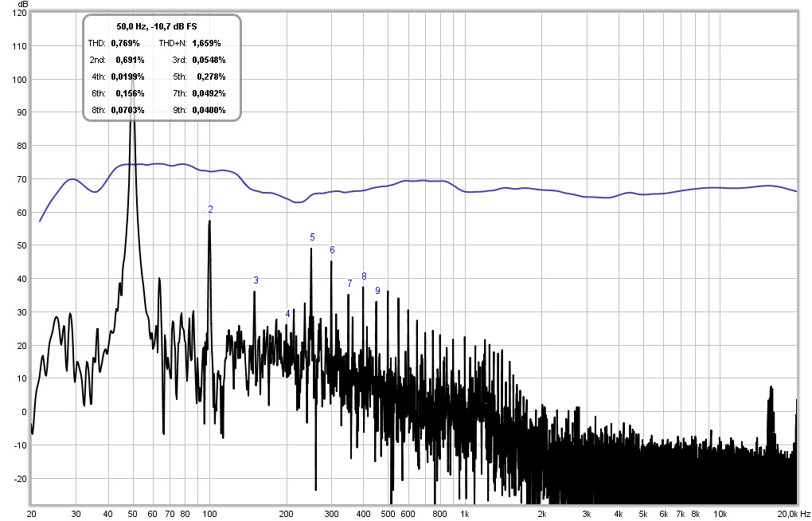Click the 1k frequency axis label
The height and width of the screenshot is (521, 812).
tap(465, 515)
